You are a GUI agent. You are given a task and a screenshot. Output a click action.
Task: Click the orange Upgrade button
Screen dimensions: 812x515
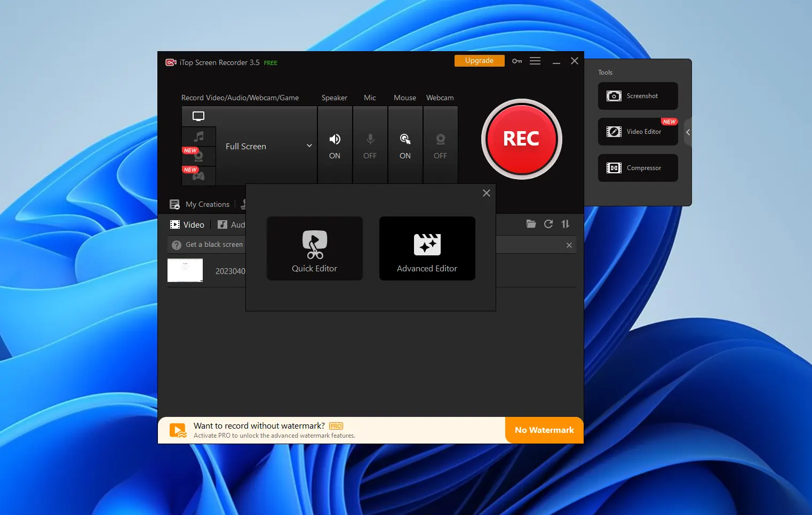[x=479, y=61]
